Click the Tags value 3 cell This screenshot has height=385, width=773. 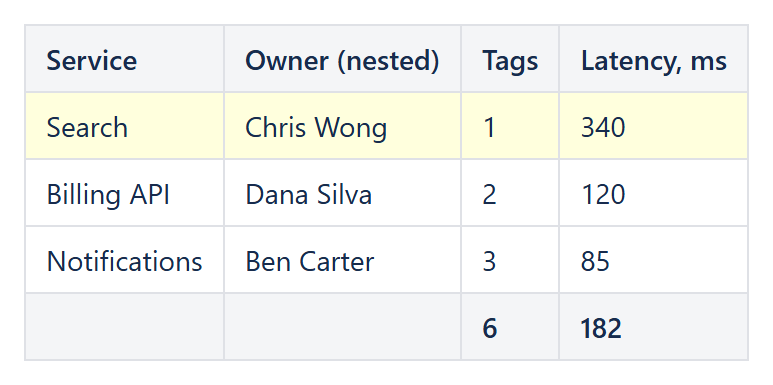point(510,260)
